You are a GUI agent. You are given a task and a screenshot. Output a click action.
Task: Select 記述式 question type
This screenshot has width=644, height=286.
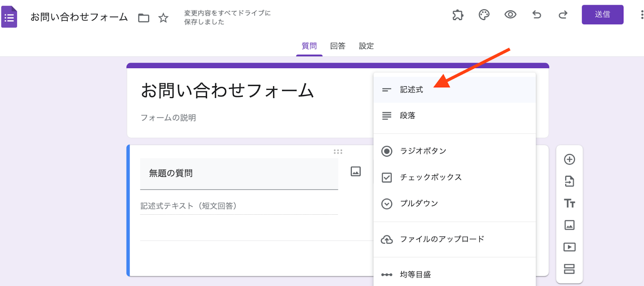click(x=454, y=90)
